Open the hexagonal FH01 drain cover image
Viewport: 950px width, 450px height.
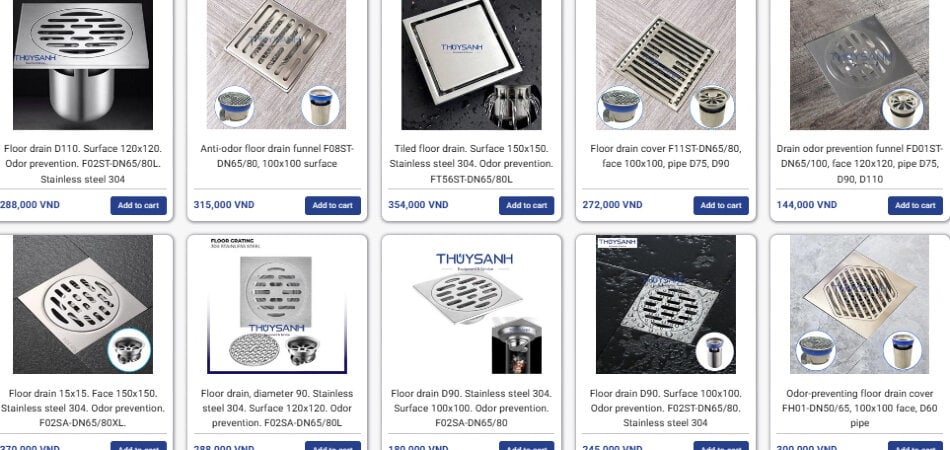[x=859, y=304]
